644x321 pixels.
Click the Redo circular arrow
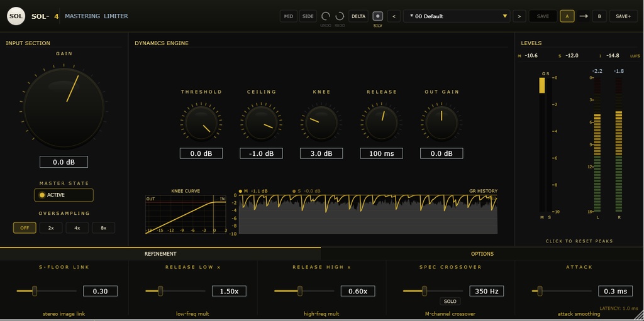340,16
